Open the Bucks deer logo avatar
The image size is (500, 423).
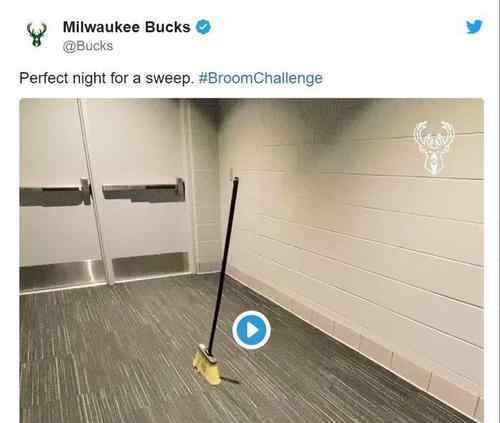pos(37,34)
